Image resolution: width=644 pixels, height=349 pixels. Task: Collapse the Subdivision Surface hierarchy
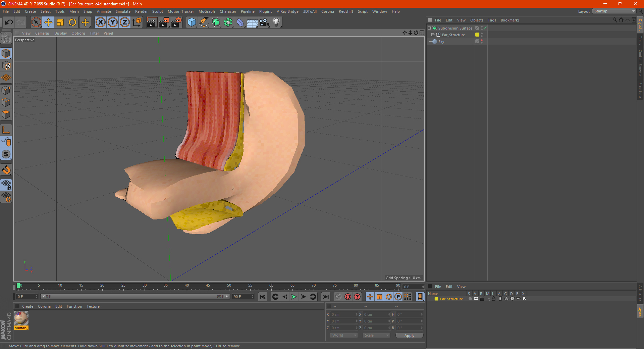429,28
